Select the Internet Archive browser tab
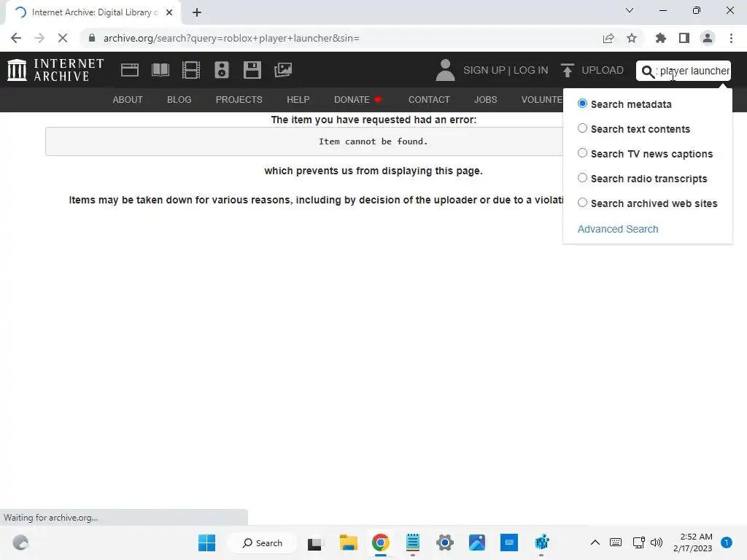747x560 pixels. point(93,12)
